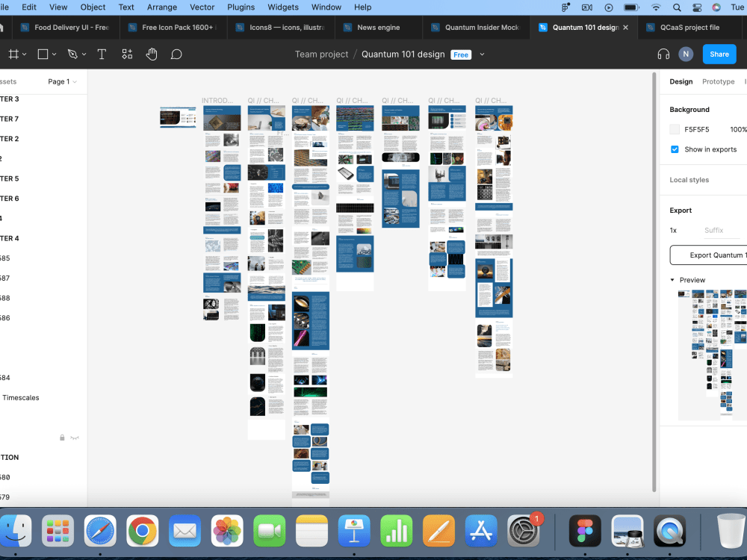Screen dimensions: 747x560
Task: Open the user avatar N
Action: [686, 55]
